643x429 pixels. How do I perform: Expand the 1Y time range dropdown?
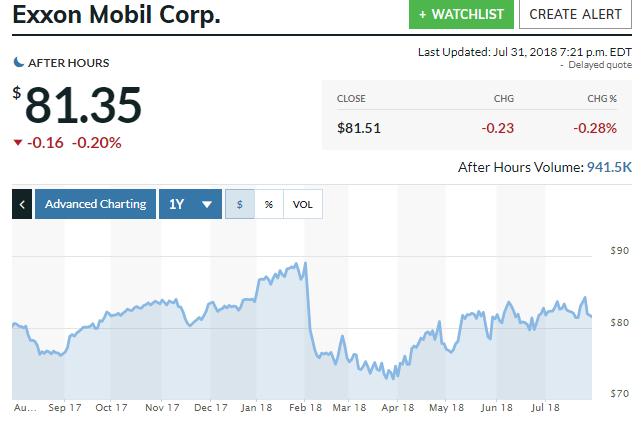click(190, 204)
